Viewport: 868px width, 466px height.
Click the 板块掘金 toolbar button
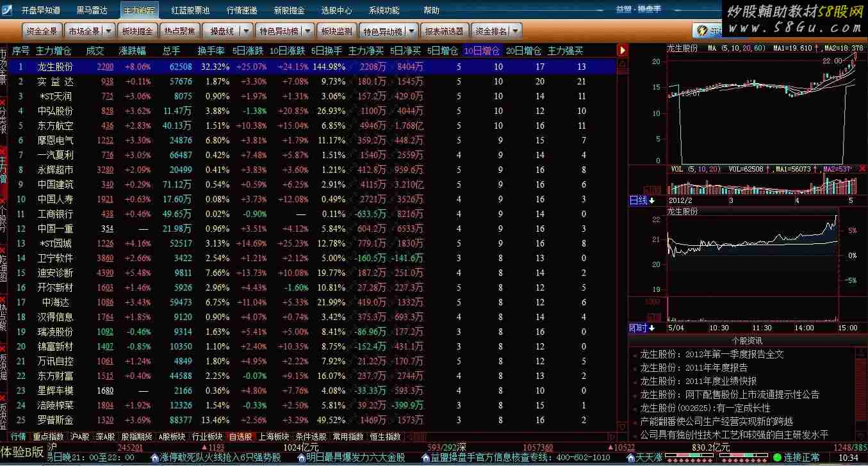(137, 31)
